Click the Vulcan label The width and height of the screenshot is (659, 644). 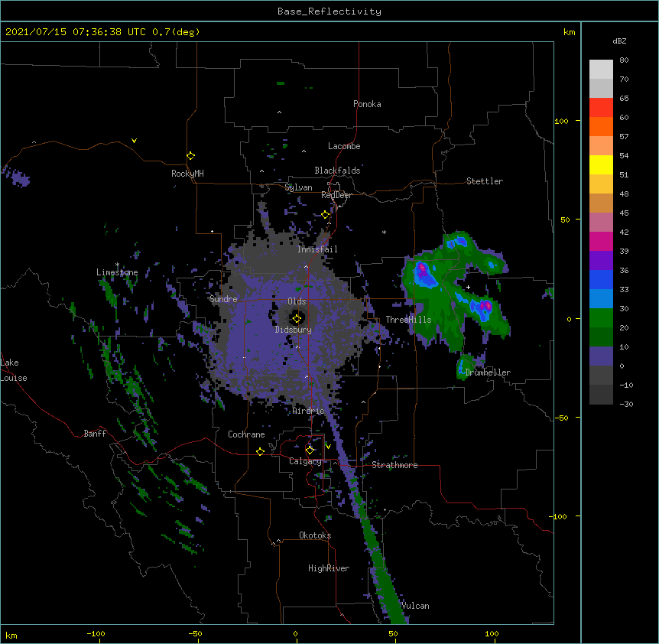(x=415, y=606)
